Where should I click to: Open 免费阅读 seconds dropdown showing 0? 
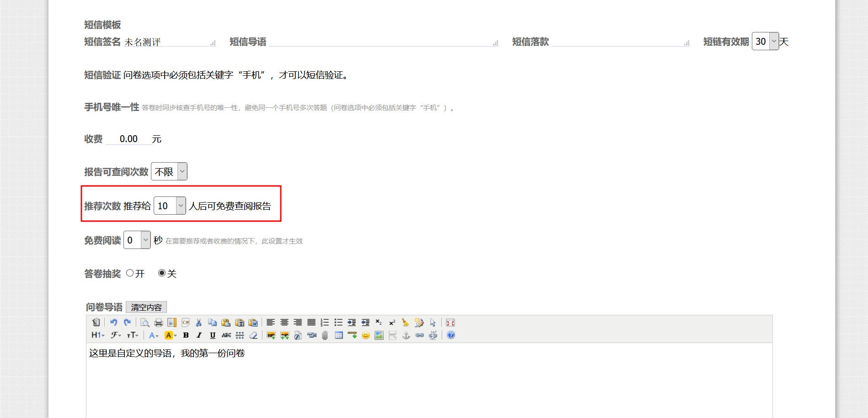tap(137, 240)
